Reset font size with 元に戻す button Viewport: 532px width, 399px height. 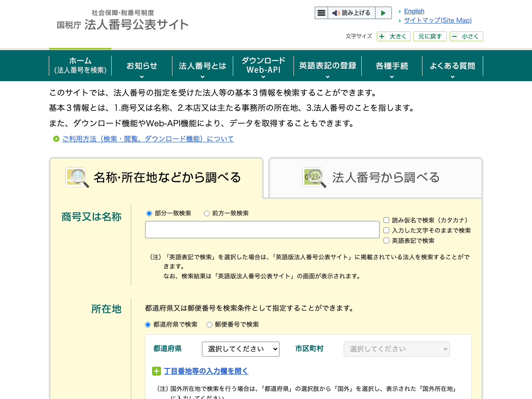[430, 36]
